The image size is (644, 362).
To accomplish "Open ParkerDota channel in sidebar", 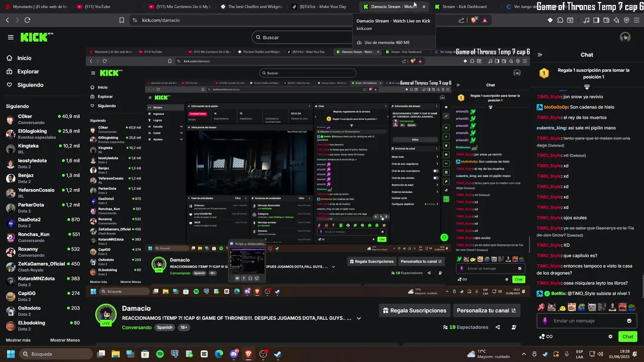I will click(43, 207).
